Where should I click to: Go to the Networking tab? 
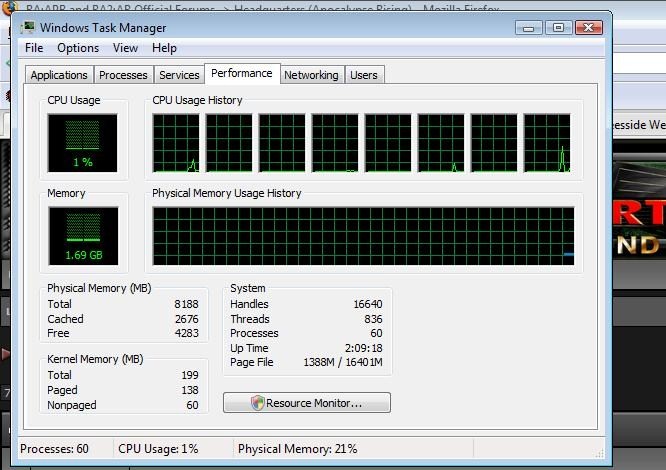pos(311,75)
